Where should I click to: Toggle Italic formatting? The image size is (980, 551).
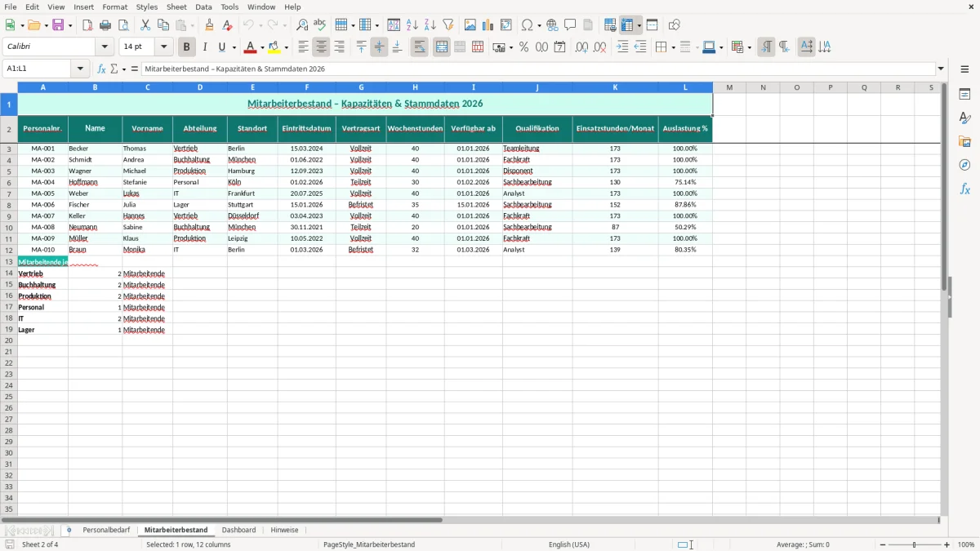click(x=205, y=47)
